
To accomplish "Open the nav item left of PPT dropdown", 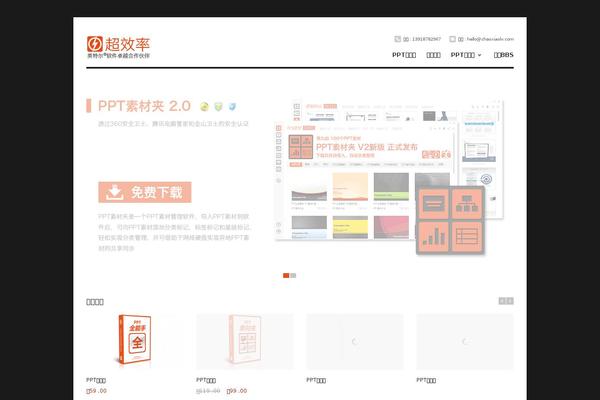I will coord(433,55).
